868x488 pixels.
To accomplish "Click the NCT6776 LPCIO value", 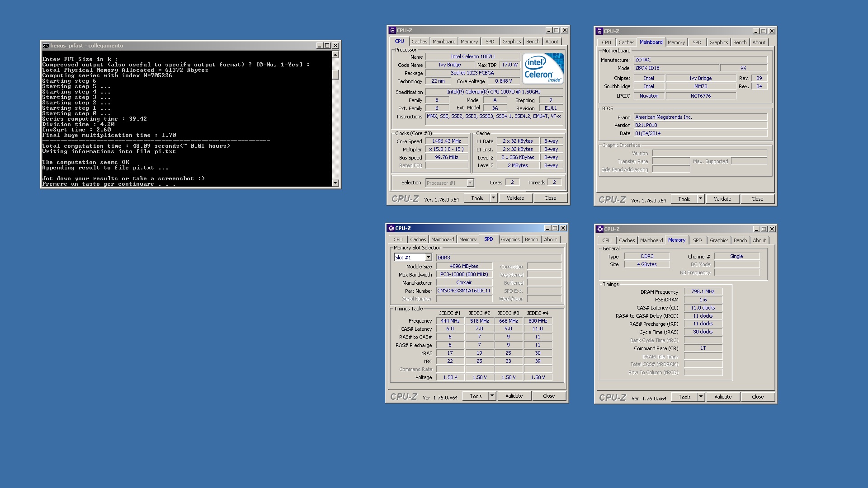I will pyautogui.click(x=701, y=96).
